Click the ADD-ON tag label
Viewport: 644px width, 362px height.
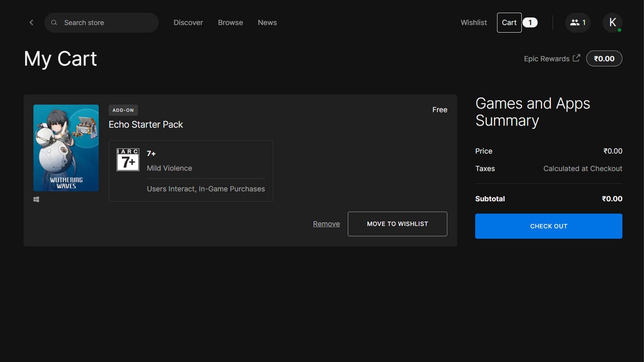pos(123,110)
